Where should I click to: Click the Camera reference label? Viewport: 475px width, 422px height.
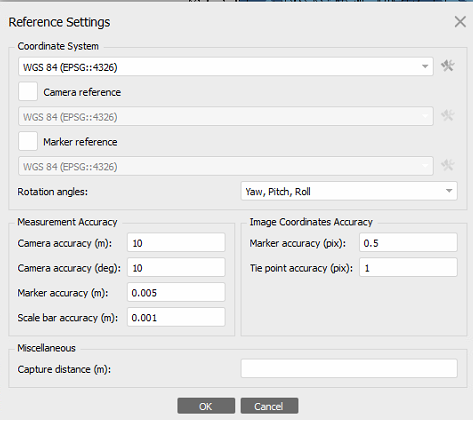click(x=82, y=92)
